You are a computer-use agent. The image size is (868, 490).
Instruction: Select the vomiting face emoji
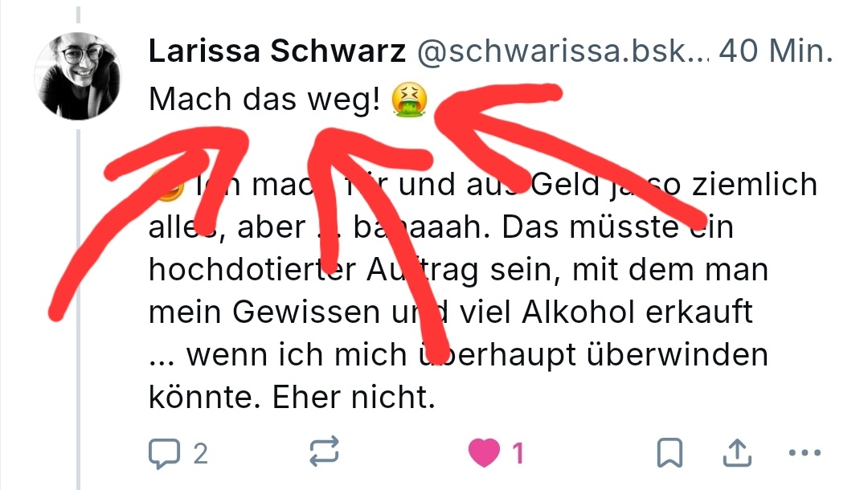coord(409,100)
